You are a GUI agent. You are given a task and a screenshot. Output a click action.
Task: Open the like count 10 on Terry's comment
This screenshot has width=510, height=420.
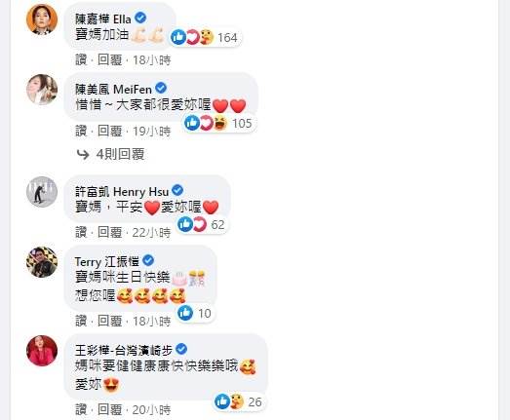point(195,314)
